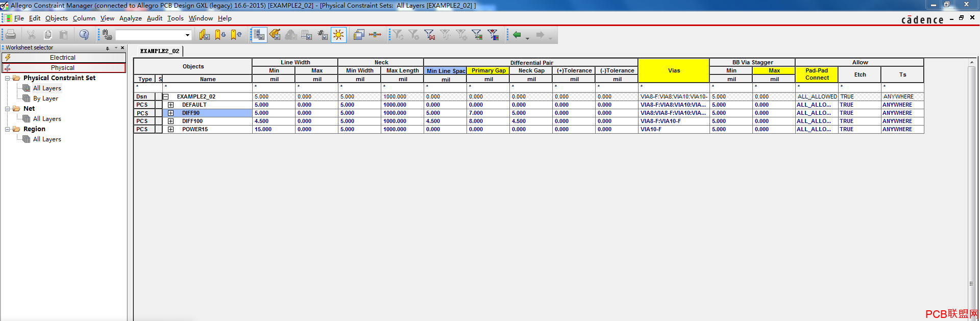
Task: Click the lightning bolt icon beside Electrical
Action: point(8,58)
